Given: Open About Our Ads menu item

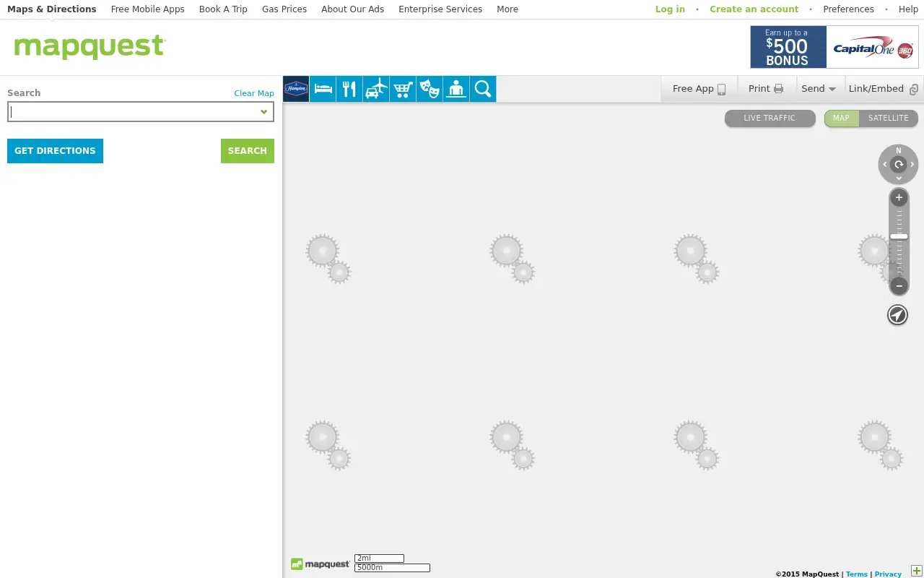Looking at the screenshot, I should pyautogui.click(x=353, y=9).
